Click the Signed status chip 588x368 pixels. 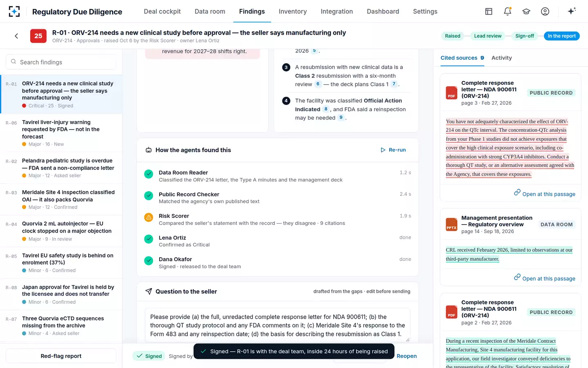coord(149,356)
